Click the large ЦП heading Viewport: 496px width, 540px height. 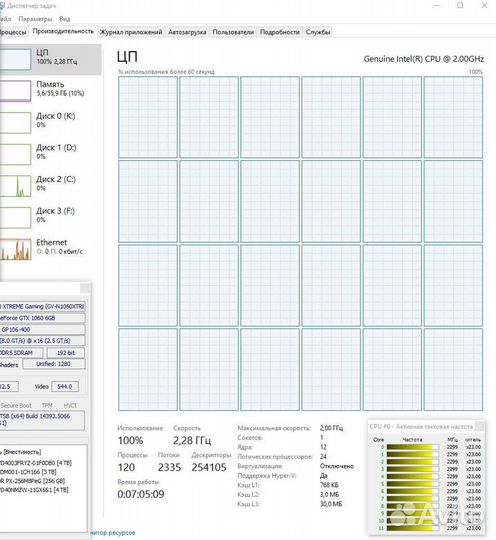[x=127, y=57]
